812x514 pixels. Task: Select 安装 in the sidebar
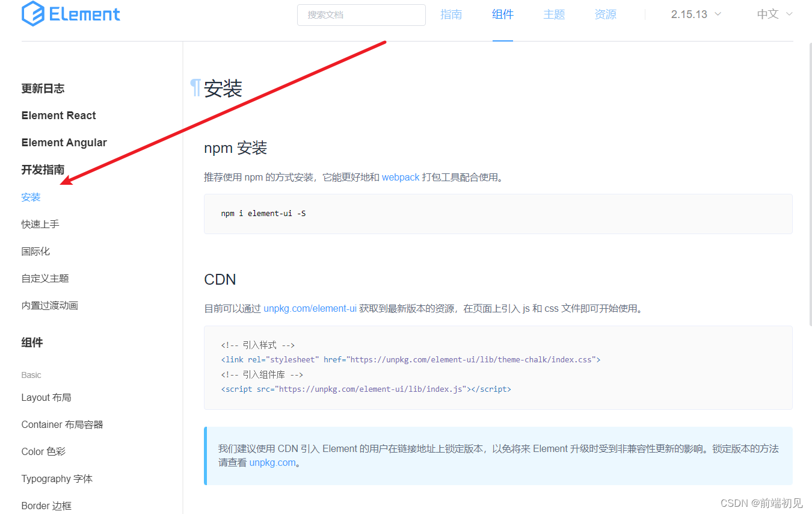click(31, 197)
